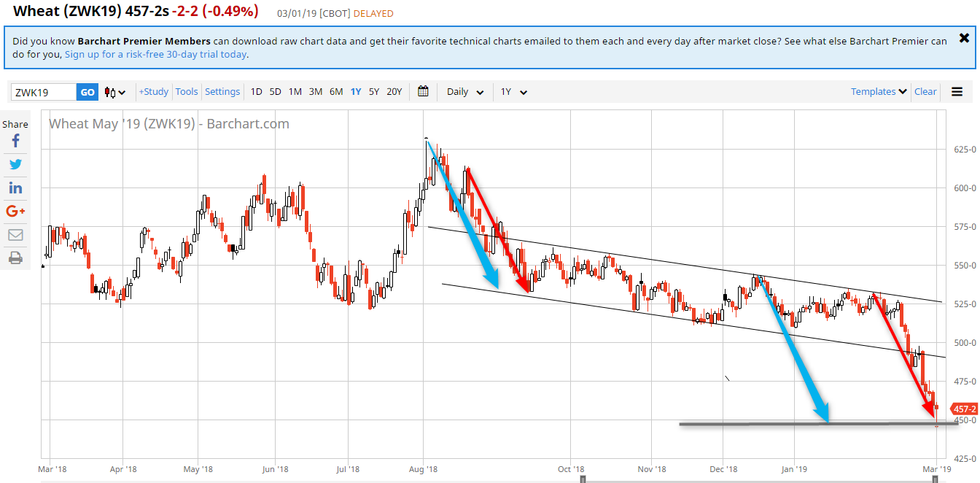Share chart on Google Plus
Screen dimensions: 980x483
(15, 211)
